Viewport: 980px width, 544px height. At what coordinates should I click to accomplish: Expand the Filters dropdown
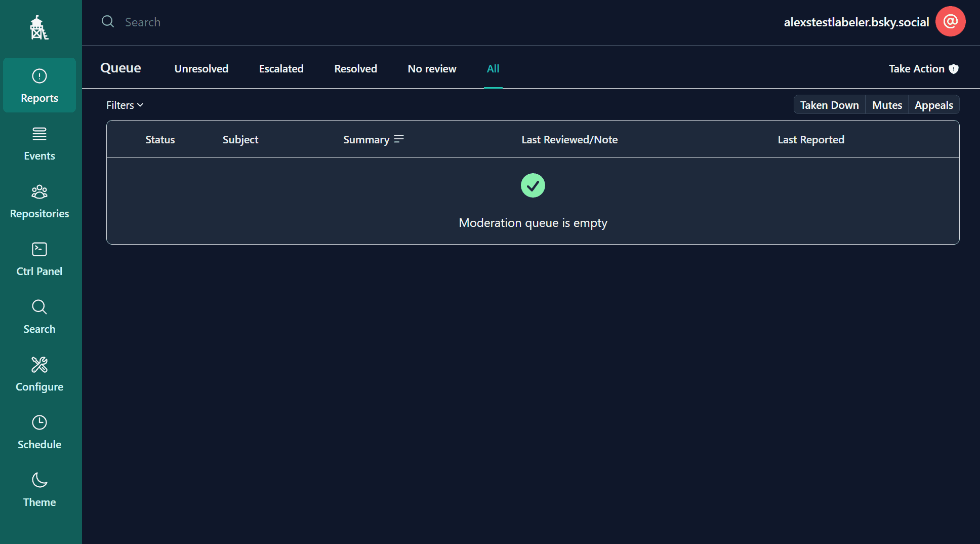coord(125,105)
